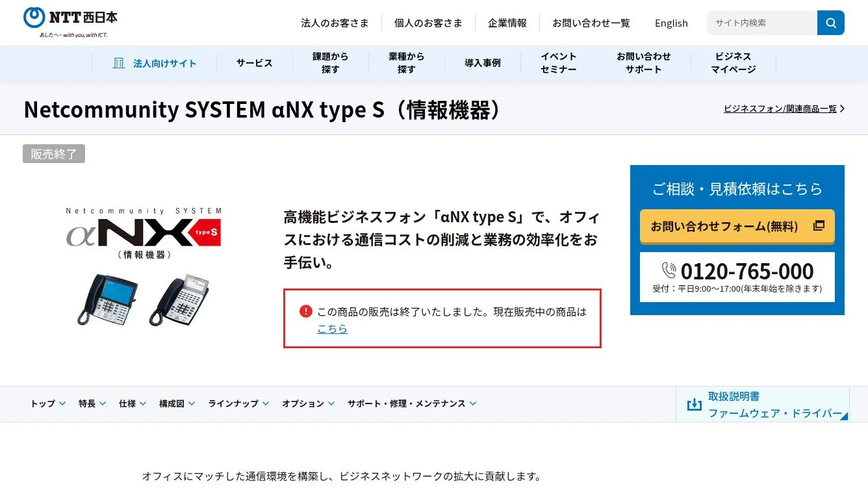Click the 販売終了 label badge

(x=54, y=154)
